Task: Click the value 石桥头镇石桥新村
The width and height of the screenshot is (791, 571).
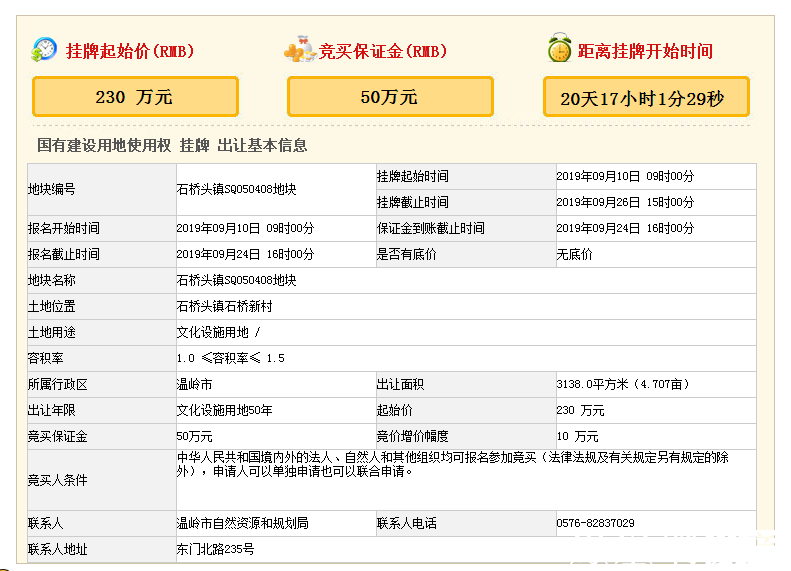Action: (x=224, y=306)
